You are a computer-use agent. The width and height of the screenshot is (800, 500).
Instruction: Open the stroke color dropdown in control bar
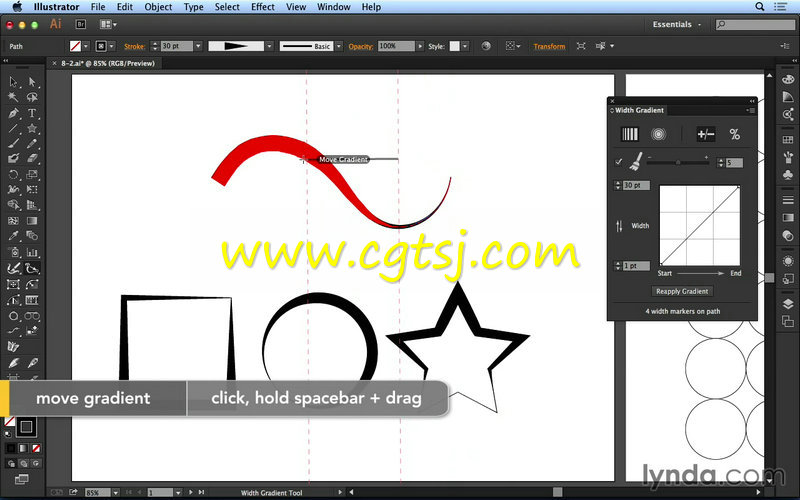(112, 46)
